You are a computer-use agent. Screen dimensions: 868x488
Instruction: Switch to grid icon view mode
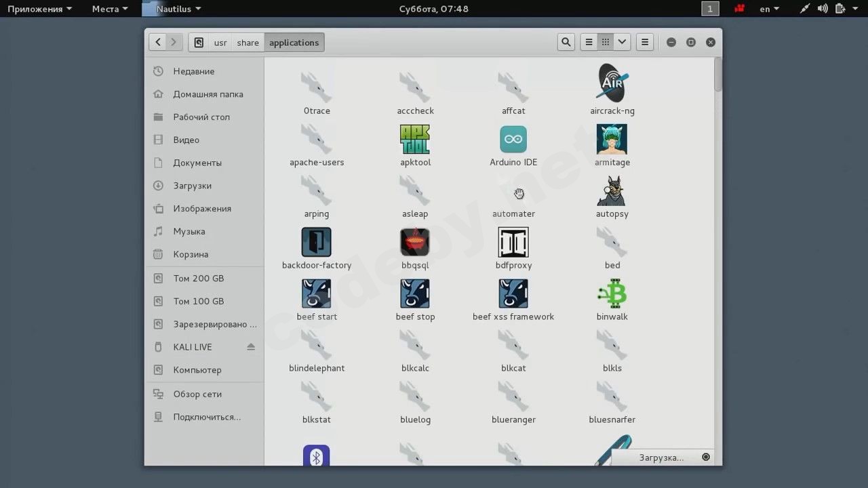[606, 42]
